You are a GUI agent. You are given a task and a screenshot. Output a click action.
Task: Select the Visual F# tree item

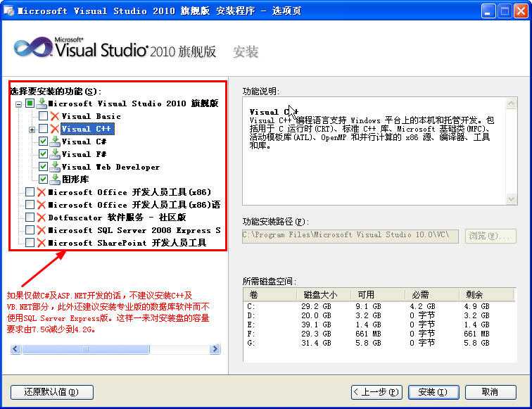click(84, 154)
